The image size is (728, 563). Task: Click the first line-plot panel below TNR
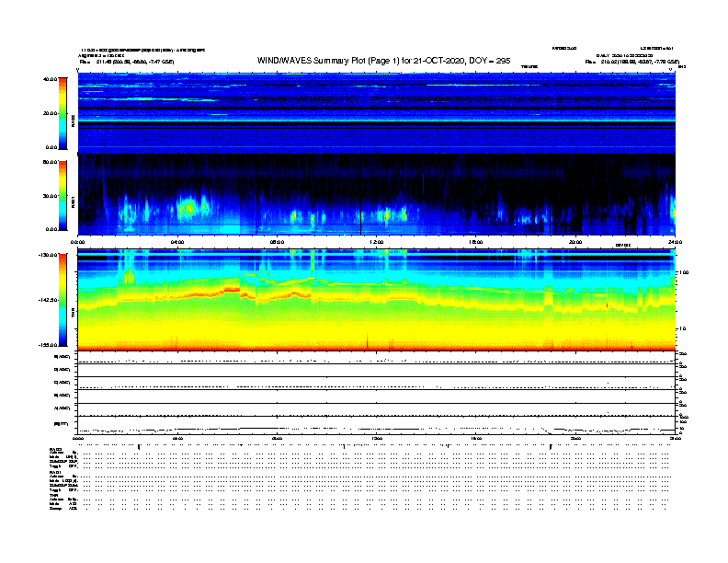click(376, 358)
